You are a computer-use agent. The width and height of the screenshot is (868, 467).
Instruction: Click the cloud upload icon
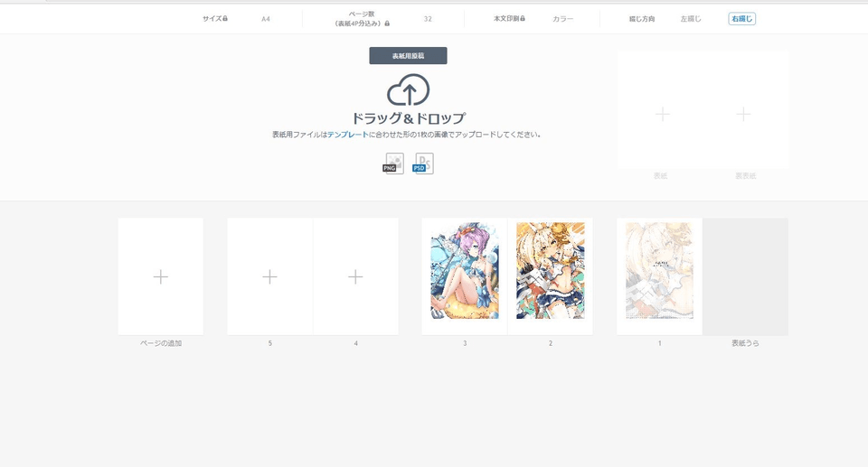(x=408, y=89)
